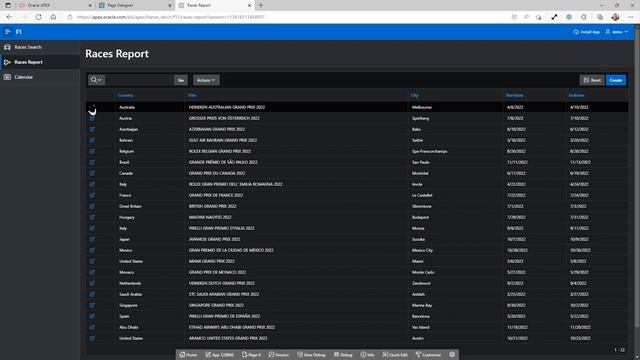Edit the Mexico race row

[x=92, y=251]
